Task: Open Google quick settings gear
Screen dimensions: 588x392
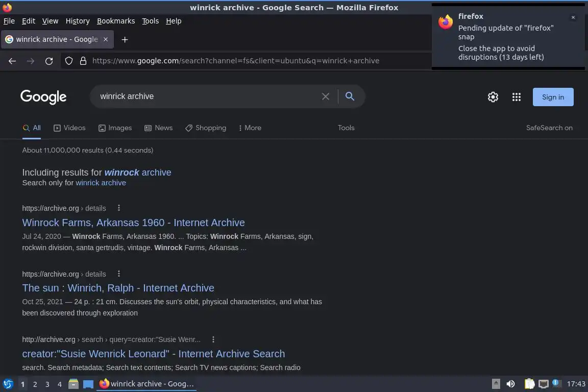Action: pyautogui.click(x=493, y=97)
